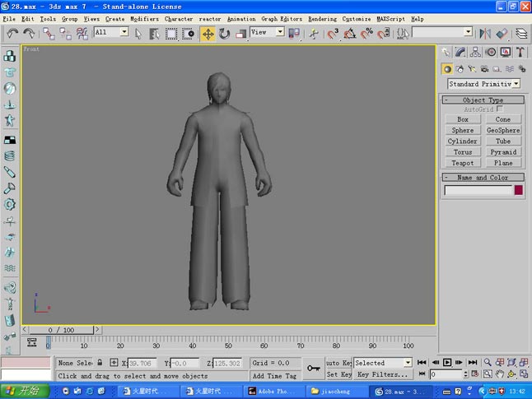Click the object name input field

coord(478,190)
